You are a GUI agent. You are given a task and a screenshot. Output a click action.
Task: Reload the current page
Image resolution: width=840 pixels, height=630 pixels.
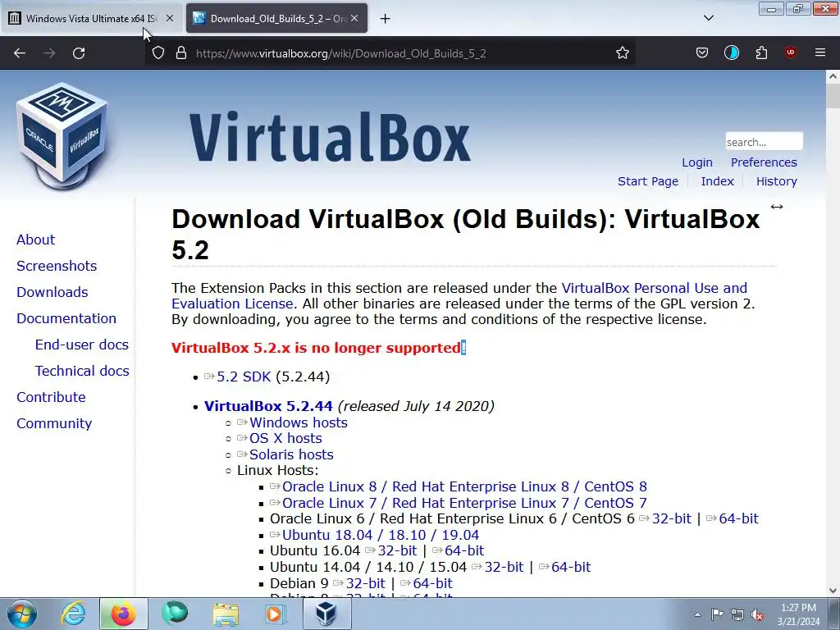[x=79, y=53]
